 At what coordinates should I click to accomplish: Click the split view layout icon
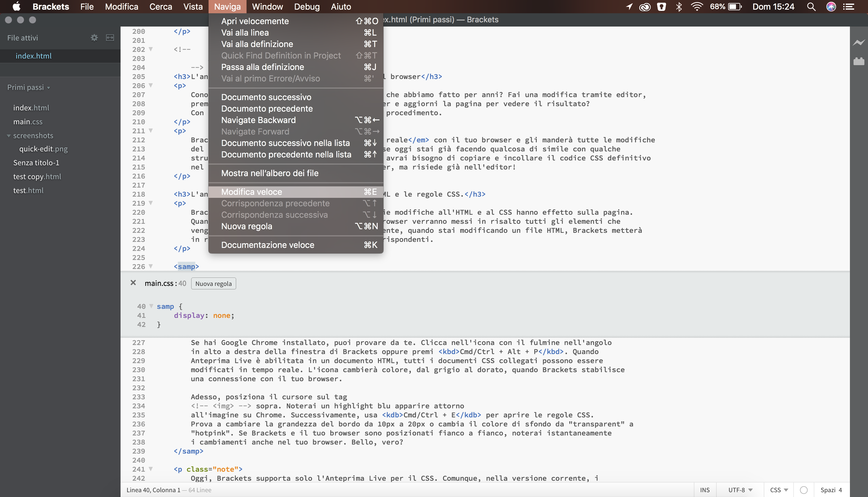(110, 38)
